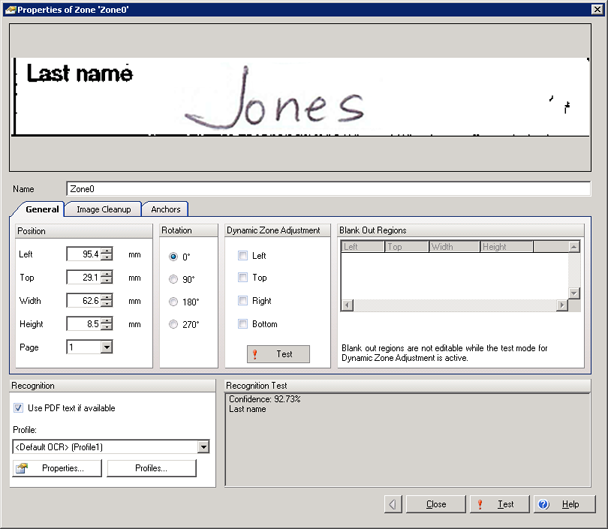Click the back arrow button near Close

[x=395, y=504]
